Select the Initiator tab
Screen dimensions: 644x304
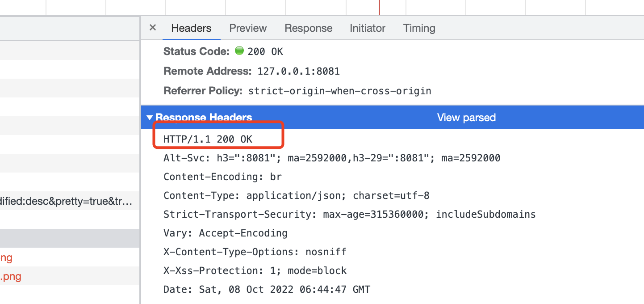(x=367, y=28)
